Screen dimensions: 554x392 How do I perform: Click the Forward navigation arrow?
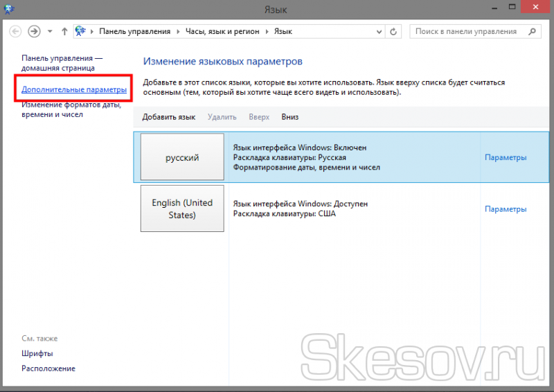point(35,31)
